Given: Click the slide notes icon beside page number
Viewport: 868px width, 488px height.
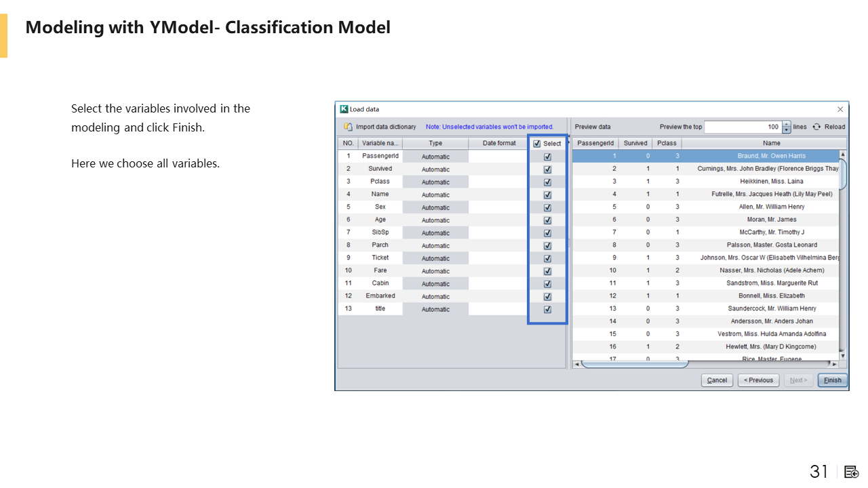Looking at the screenshot, I should click(x=852, y=472).
